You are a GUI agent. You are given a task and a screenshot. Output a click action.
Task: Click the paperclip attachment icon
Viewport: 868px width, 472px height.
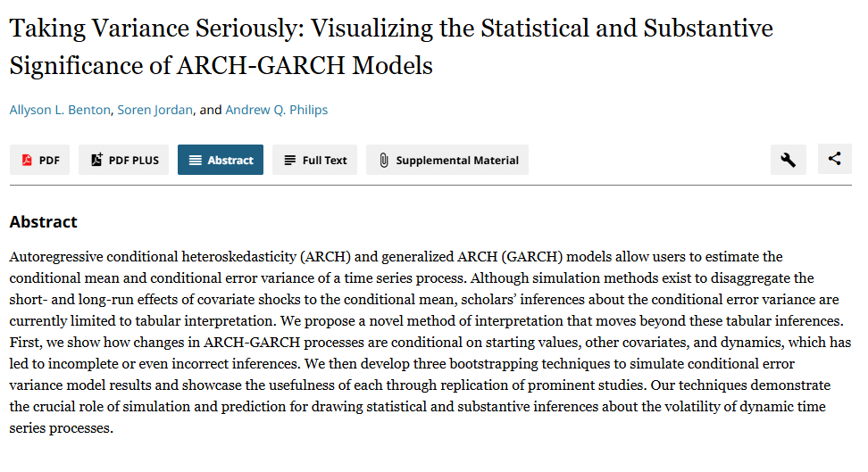coord(384,161)
